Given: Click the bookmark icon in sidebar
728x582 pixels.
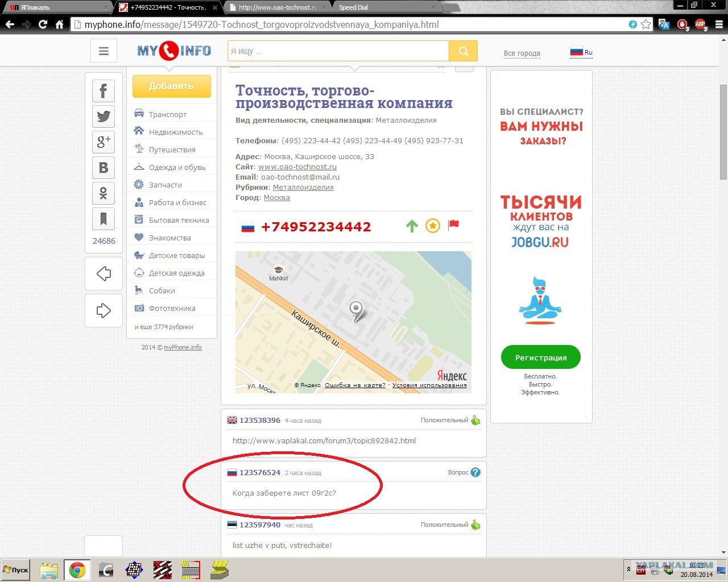Looking at the screenshot, I should (104, 219).
